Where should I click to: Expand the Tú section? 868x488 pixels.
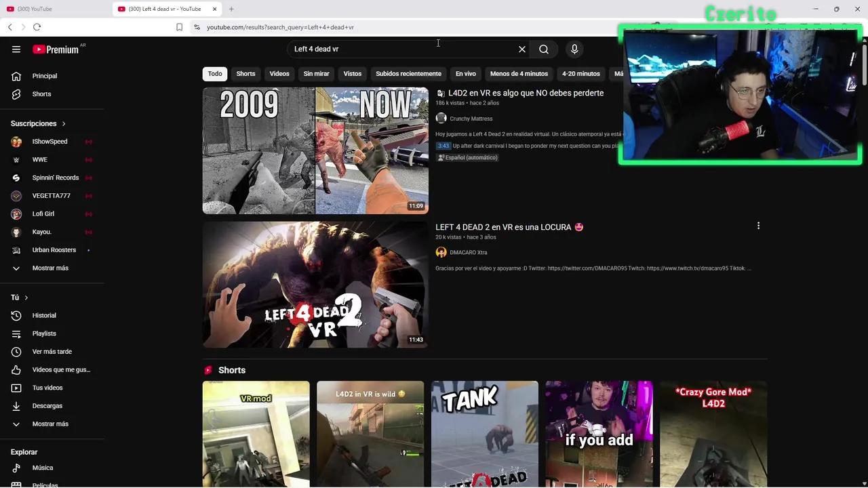20,298
